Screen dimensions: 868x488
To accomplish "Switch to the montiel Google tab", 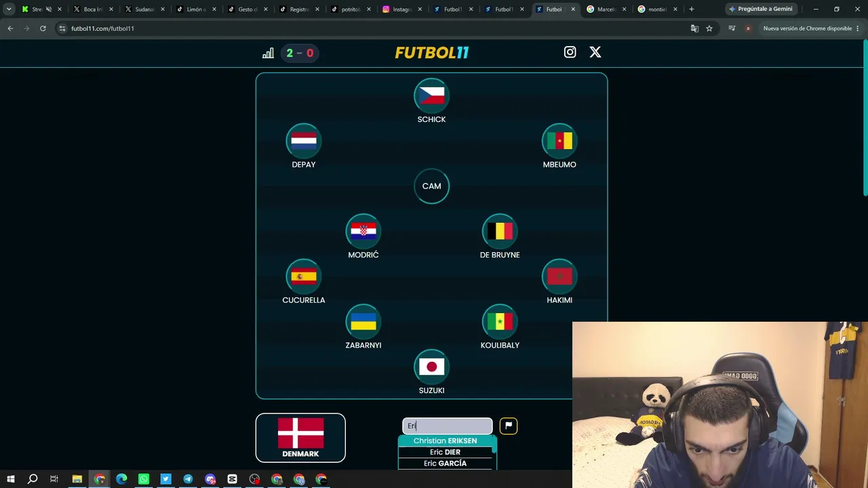I will click(x=656, y=9).
